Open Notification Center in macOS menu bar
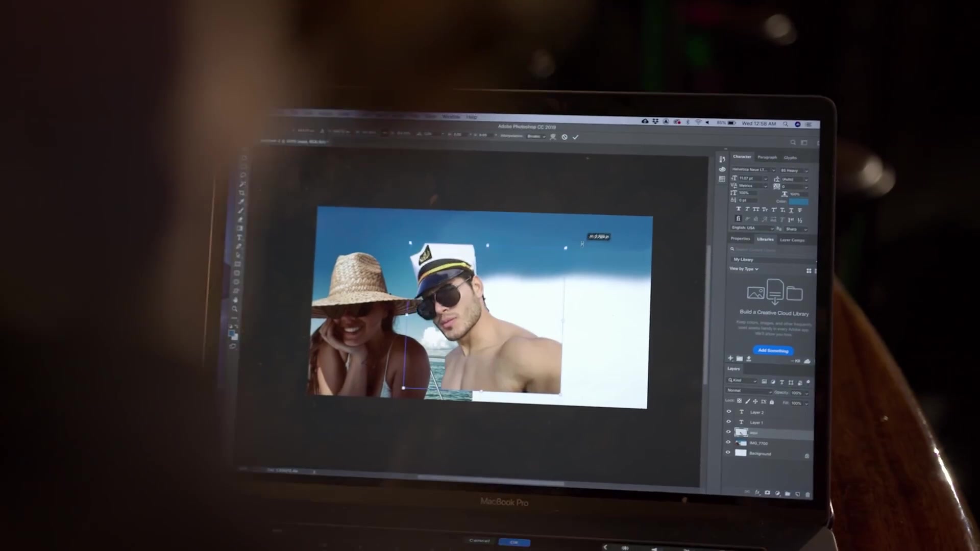980x551 pixels. [x=808, y=124]
